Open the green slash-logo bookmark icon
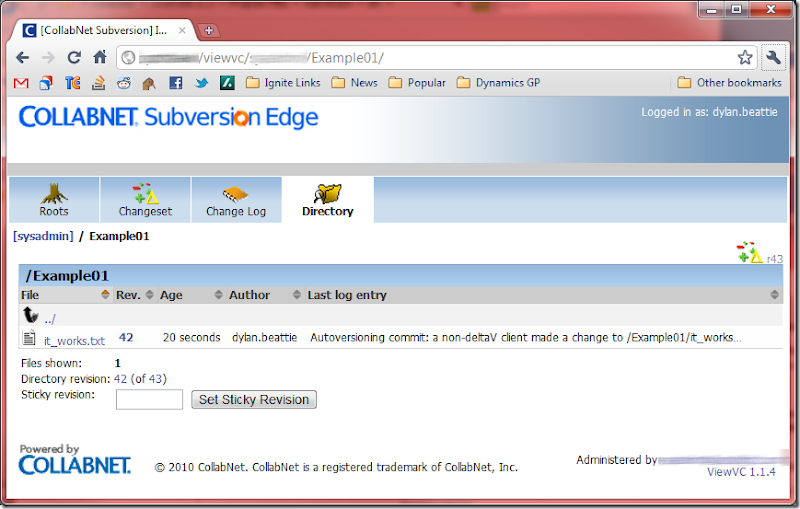This screenshot has width=800, height=509. pos(227,83)
